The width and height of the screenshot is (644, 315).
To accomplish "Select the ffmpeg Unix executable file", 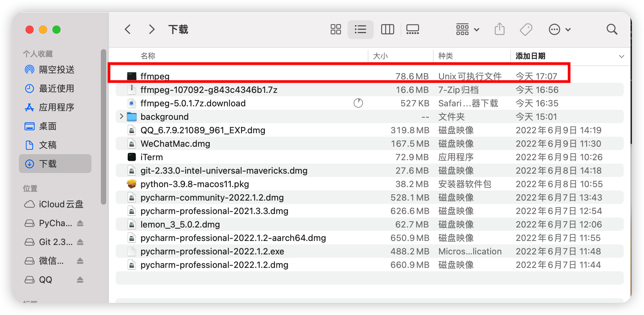I will [x=155, y=76].
